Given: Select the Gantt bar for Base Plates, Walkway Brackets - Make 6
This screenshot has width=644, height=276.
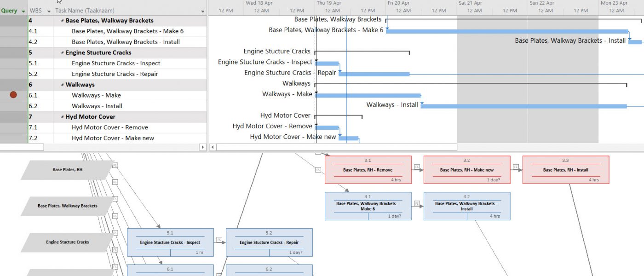Looking at the screenshot, I should 506,30.
